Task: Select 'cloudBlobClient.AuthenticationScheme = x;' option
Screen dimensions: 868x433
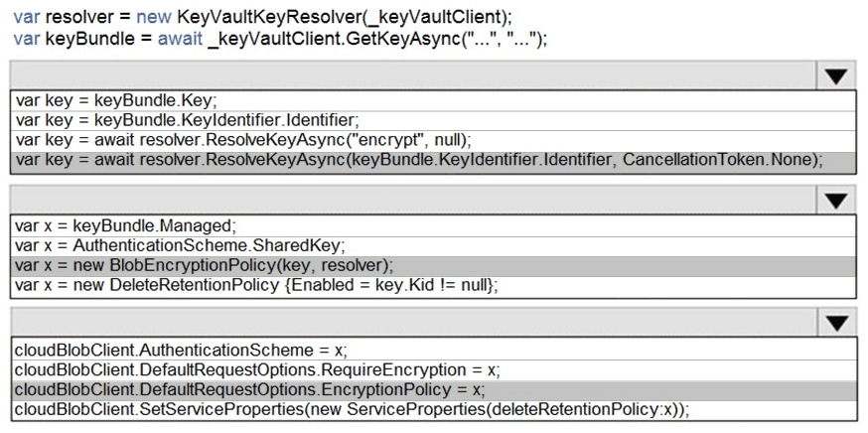Action: coord(181,349)
